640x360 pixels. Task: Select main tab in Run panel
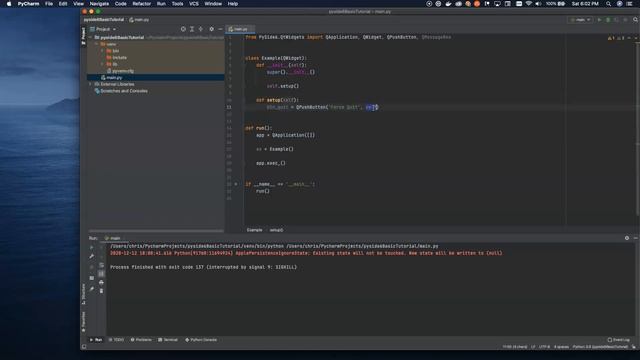(x=113, y=238)
